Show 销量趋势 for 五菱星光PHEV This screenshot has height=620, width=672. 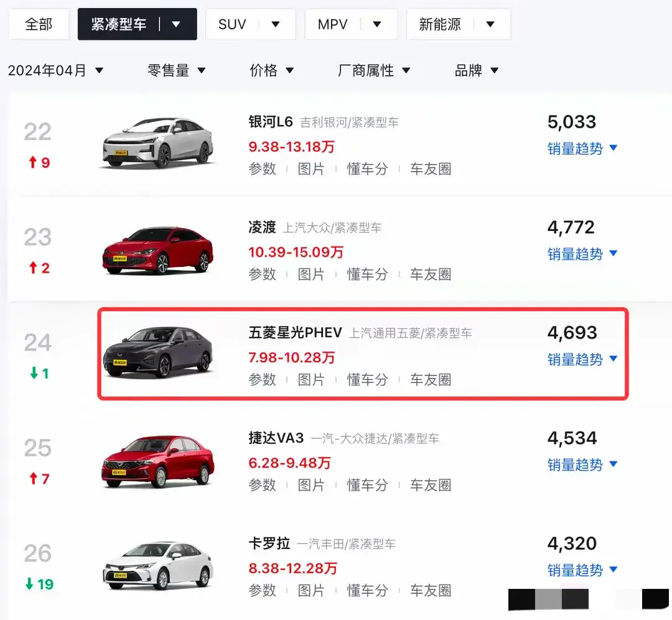[x=582, y=359]
